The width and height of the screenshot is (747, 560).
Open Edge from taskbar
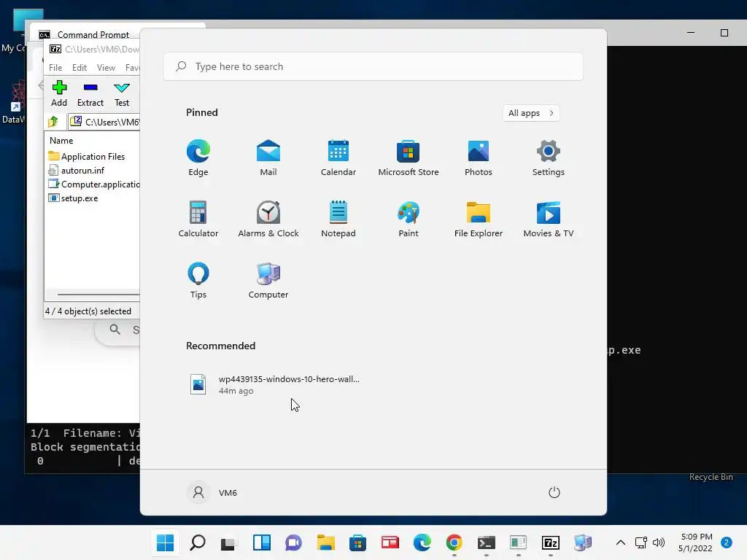click(x=422, y=542)
